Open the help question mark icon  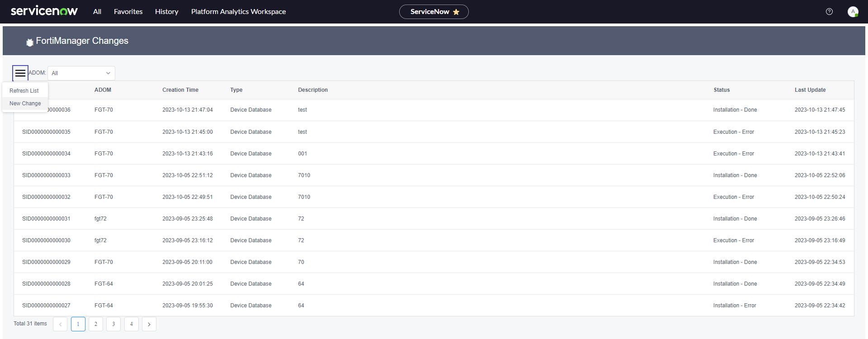point(829,12)
